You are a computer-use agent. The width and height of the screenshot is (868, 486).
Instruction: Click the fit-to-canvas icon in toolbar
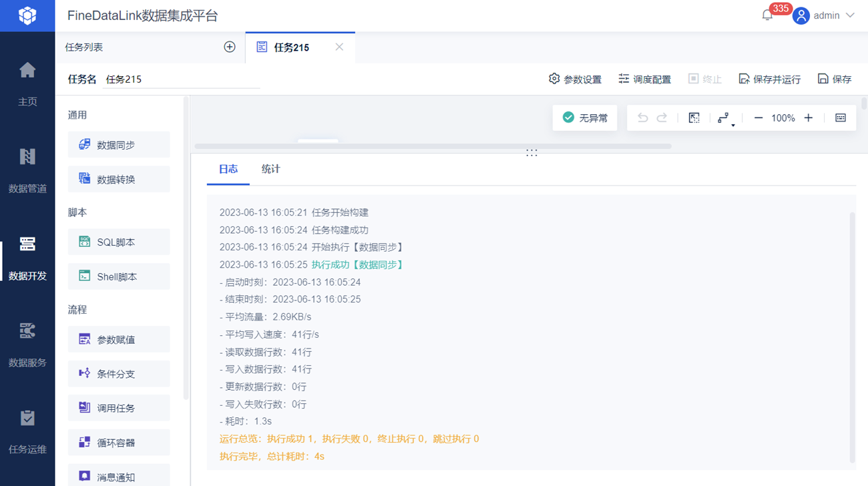pos(694,118)
